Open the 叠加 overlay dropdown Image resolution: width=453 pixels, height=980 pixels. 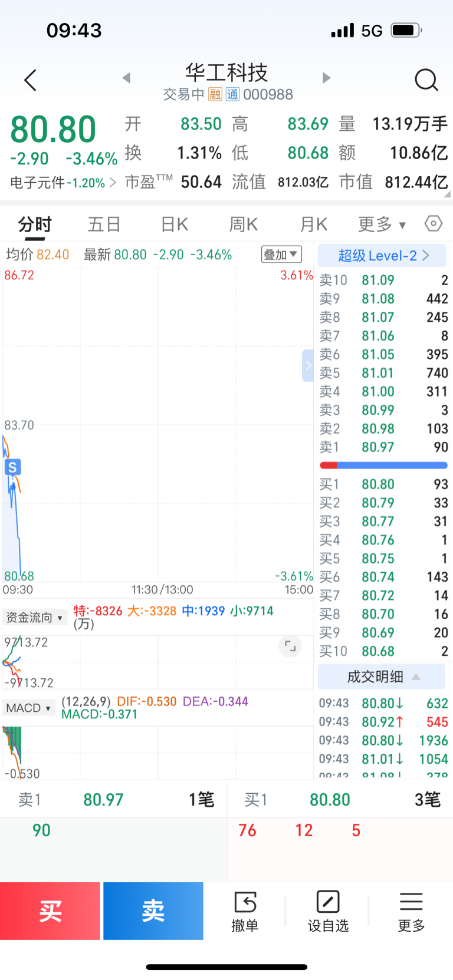[281, 255]
